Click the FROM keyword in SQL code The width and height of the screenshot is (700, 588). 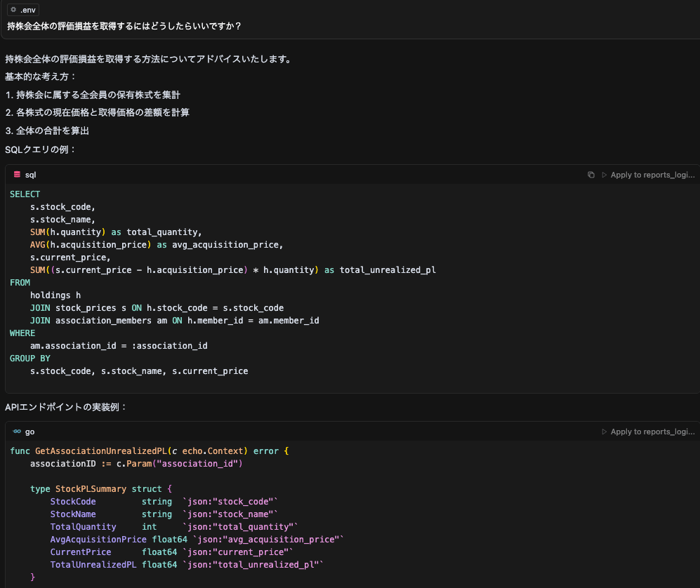[x=20, y=283]
